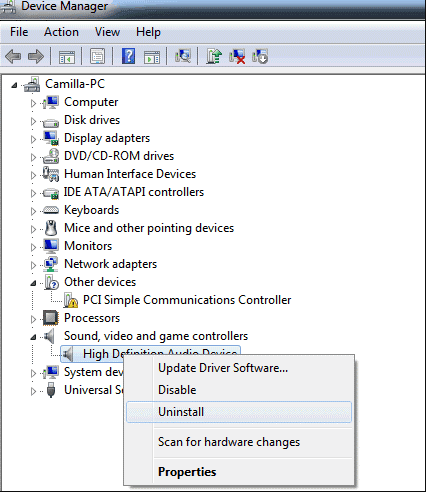Click the blue Help question-mark icon
Image resolution: width=426 pixels, height=492 pixels.
[128, 56]
